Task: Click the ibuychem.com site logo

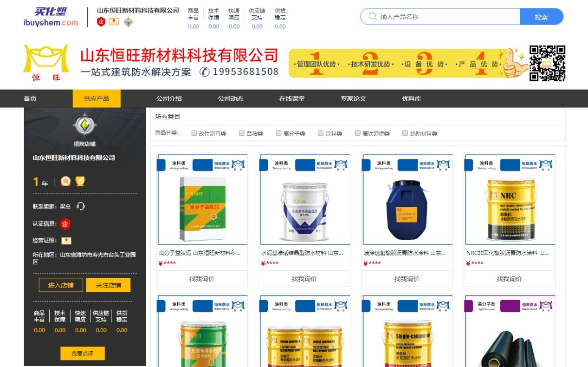Action: (x=51, y=17)
